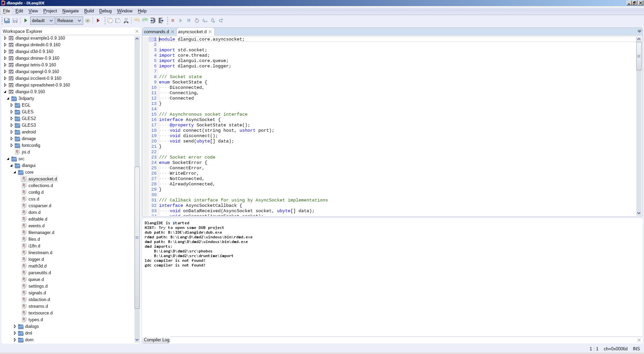Close the Workspace Explorer panel
The image size is (644, 354).
[137, 31]
